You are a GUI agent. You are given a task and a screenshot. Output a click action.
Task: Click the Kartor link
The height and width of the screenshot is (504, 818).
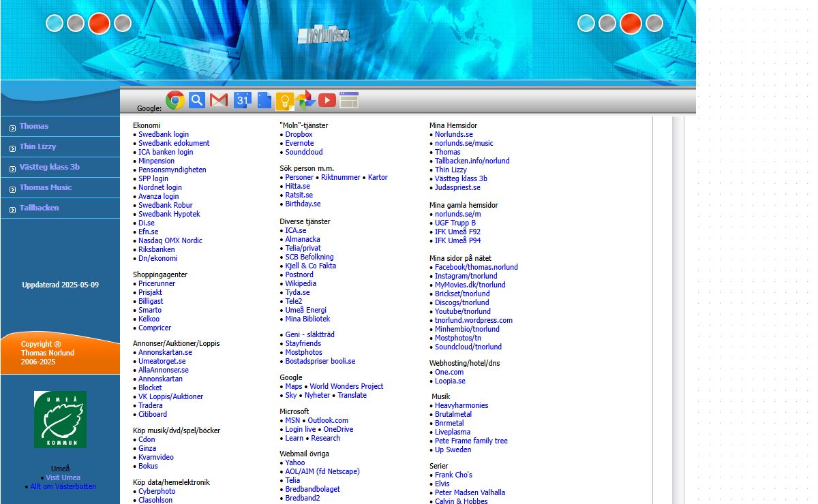click(x=378, y=178)
